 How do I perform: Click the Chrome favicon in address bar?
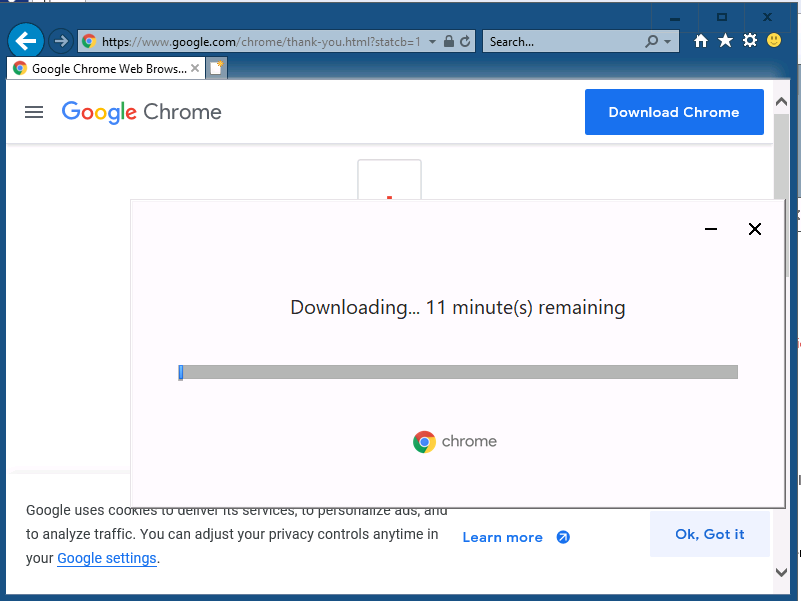(x=89, y=41)
